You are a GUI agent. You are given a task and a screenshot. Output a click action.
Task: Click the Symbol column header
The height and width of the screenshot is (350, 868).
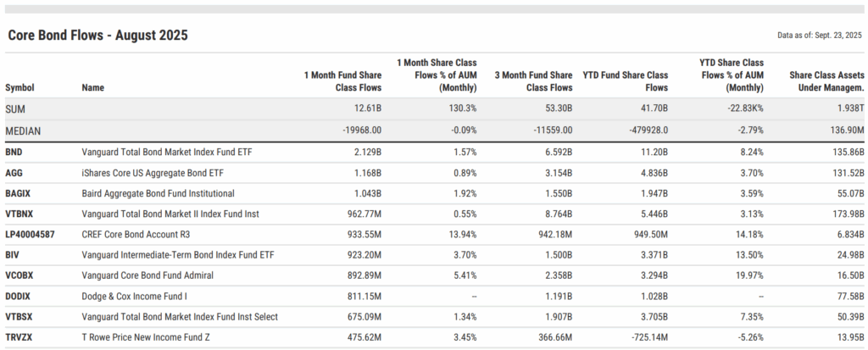pos(19,87)
